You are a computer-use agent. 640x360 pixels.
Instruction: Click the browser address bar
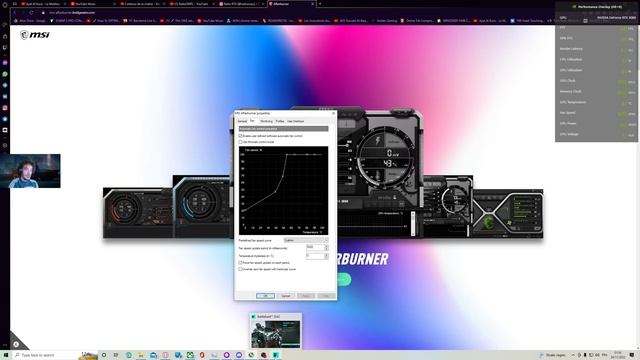(x=286, y=12)
